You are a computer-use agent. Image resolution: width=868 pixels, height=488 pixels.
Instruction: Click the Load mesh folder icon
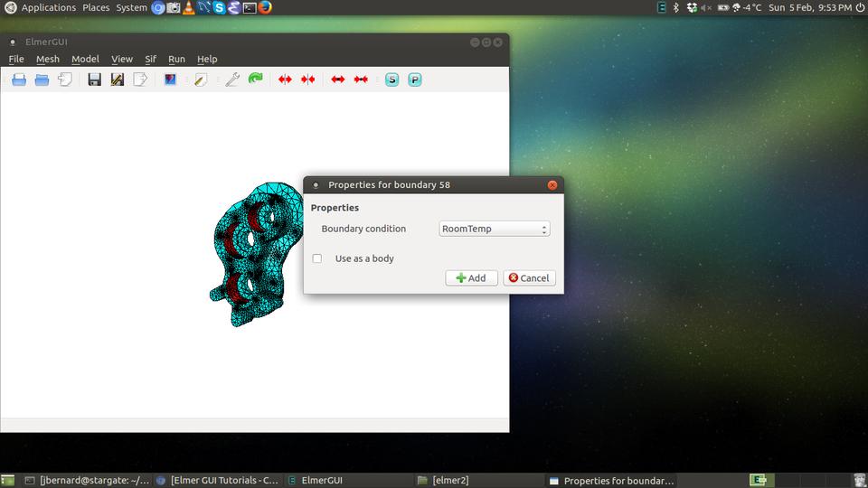click(x=42, y=80)
